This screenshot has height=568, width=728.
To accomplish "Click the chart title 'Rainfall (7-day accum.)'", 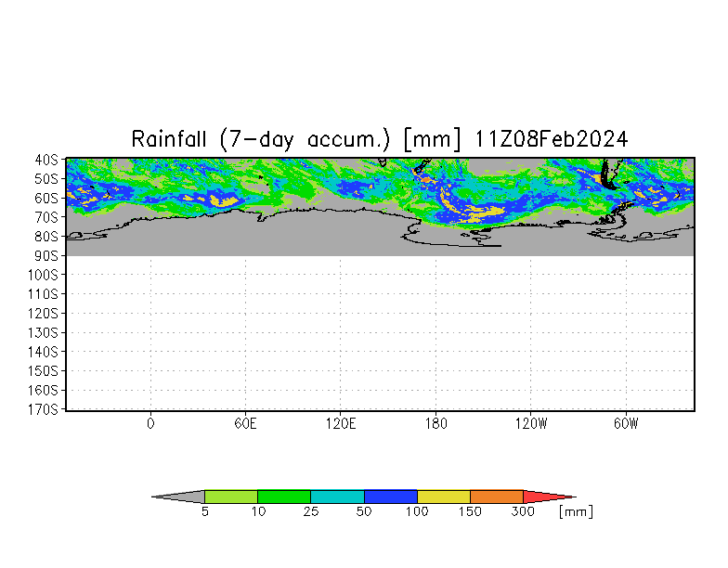I will (260, 139).
